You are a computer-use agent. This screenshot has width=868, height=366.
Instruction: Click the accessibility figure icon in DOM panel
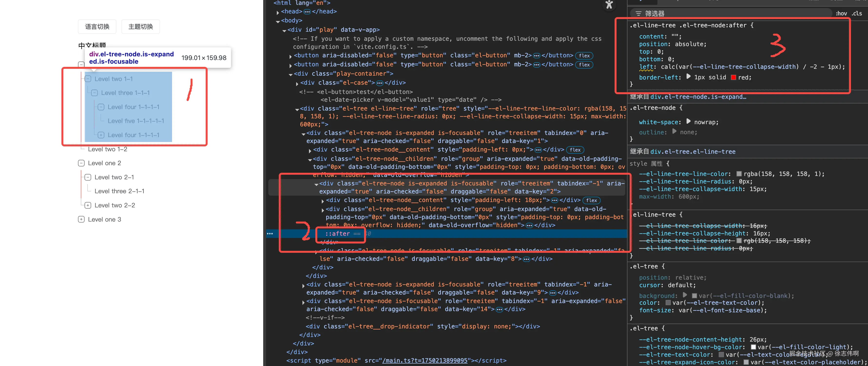tap(609, 5)
